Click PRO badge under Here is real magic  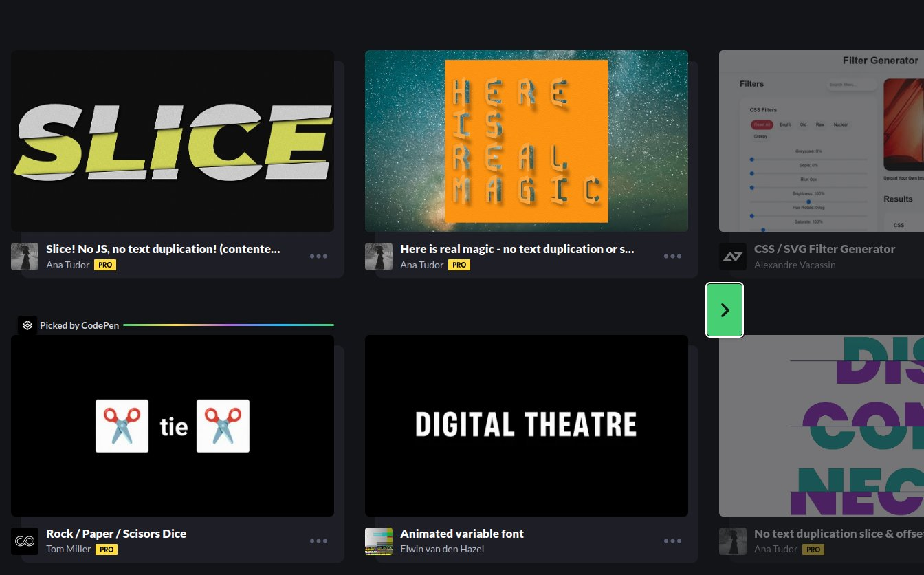459,265
